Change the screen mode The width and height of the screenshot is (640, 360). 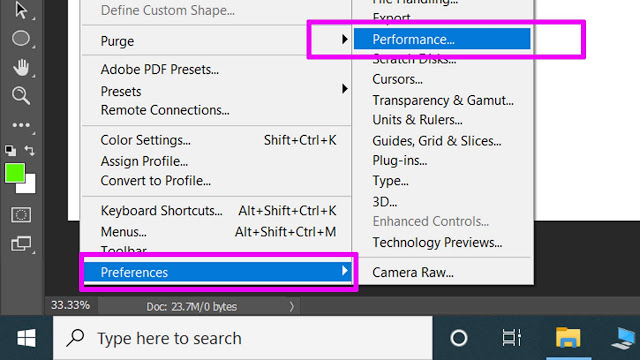(21, 244)
